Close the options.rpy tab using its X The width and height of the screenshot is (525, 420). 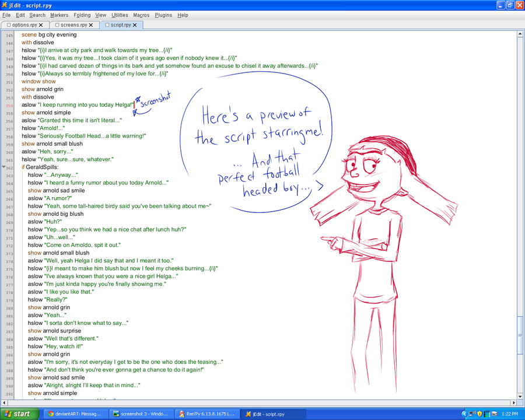(41, 24)
